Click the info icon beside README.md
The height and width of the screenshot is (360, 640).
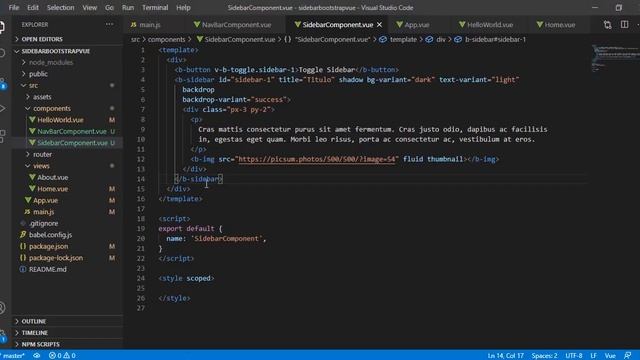23,269
